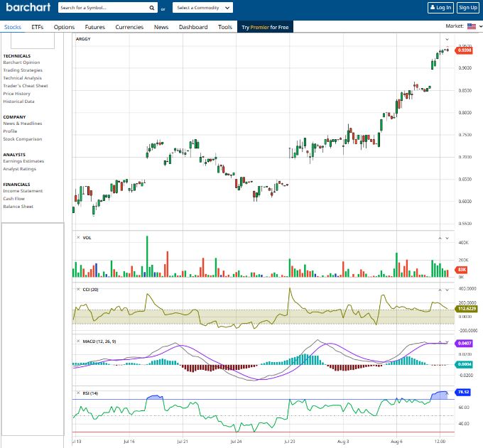This screenshot has height=448, width=483.
Task: Open Trading Strategies link
Action: point(23,70)
